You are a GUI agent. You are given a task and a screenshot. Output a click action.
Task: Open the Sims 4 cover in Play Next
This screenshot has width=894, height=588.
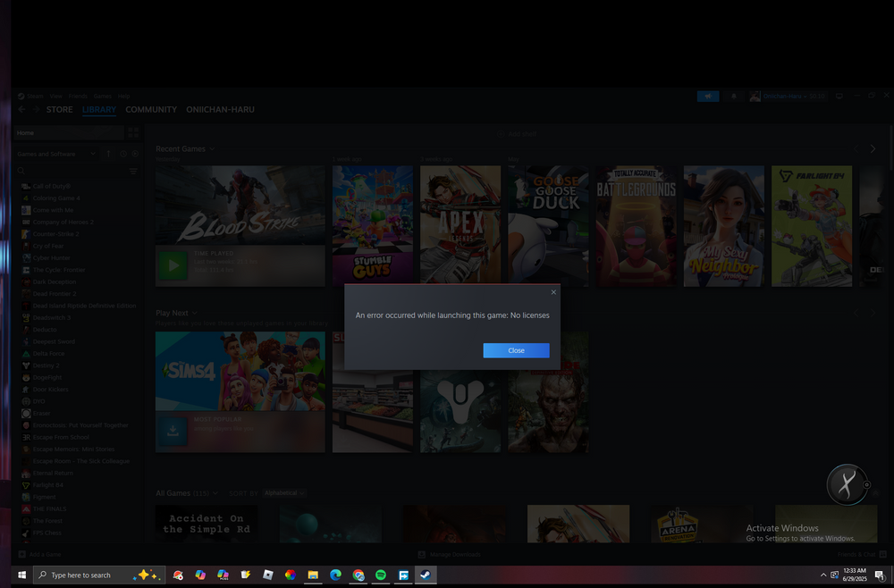coord(240,371)
